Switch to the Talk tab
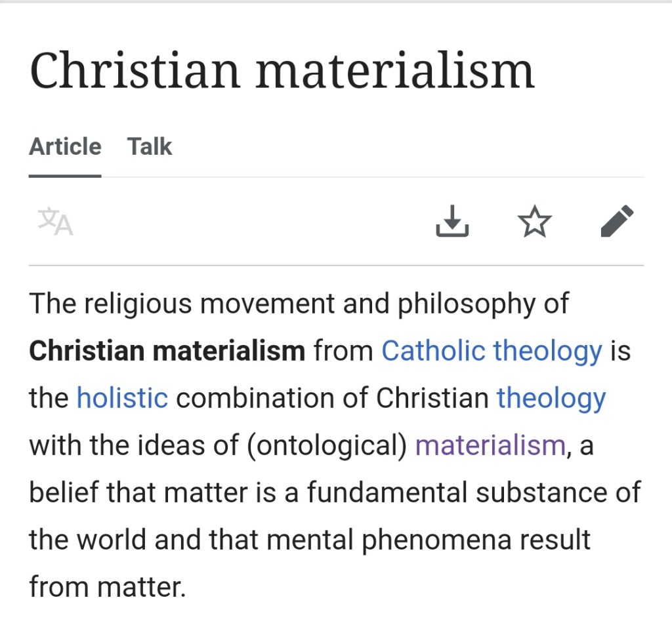Screen dimensions: 672x644 click(x=150, y=146)
